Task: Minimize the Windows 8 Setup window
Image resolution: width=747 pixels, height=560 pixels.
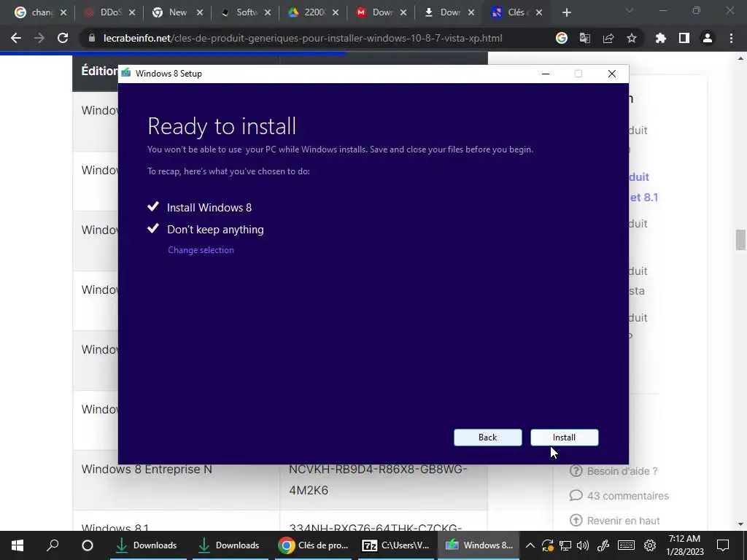Action: [546, 74]
